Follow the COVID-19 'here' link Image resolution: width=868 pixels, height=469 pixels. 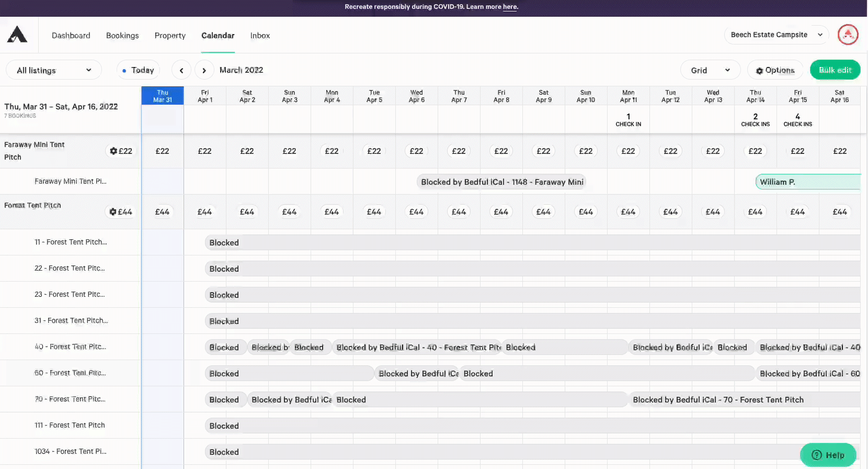coord(510,7)
